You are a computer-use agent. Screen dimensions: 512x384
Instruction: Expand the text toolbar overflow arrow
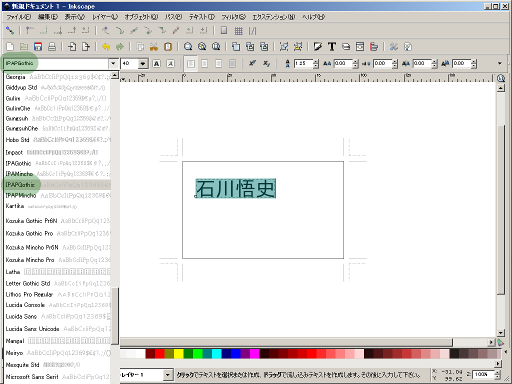coord(500,63)
